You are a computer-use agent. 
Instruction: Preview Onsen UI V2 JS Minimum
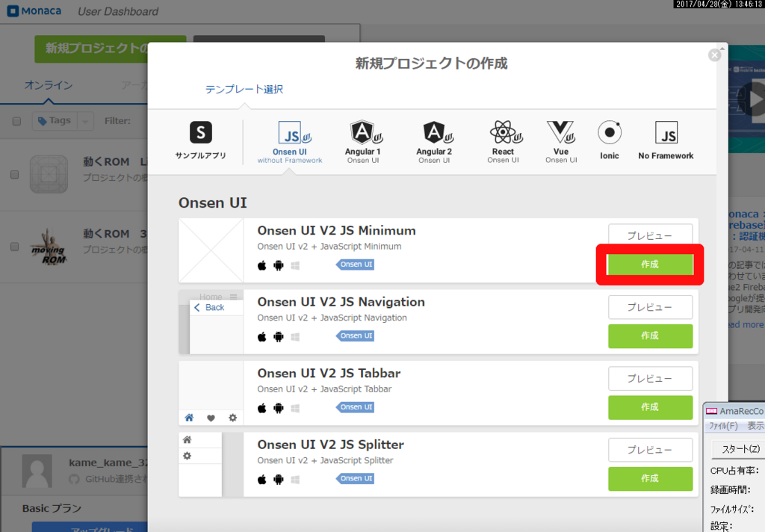click(x=650, y=236)
